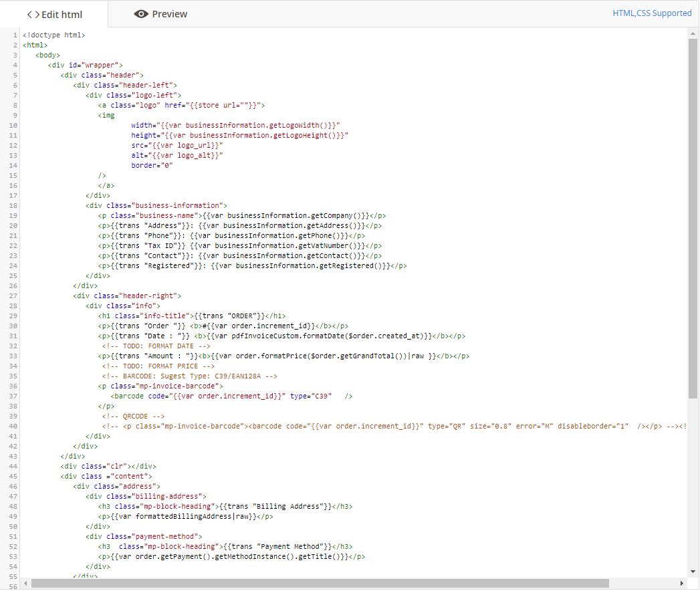
Task: Click the Payment Method heading code line
Action: click(x=225, y=547)
